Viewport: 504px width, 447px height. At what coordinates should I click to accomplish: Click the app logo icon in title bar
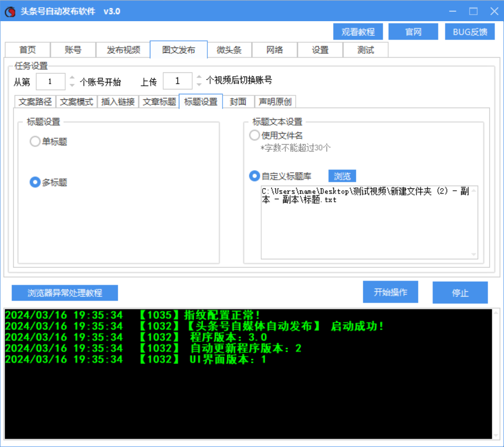point(10,12)
